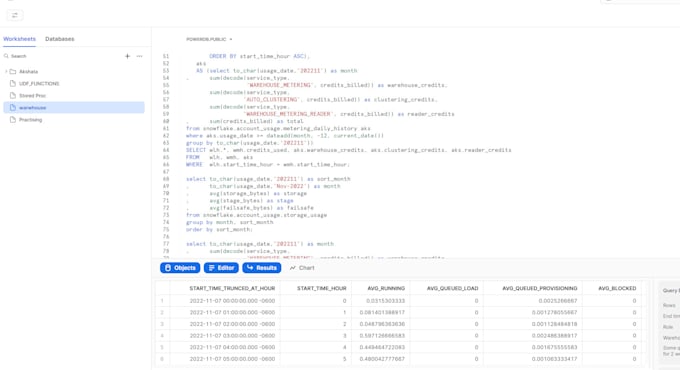Select cell 2022-11-07 00:00:00.000 -0600
The height and width of the screenshot is (370, 680).
tap(232, 301)
